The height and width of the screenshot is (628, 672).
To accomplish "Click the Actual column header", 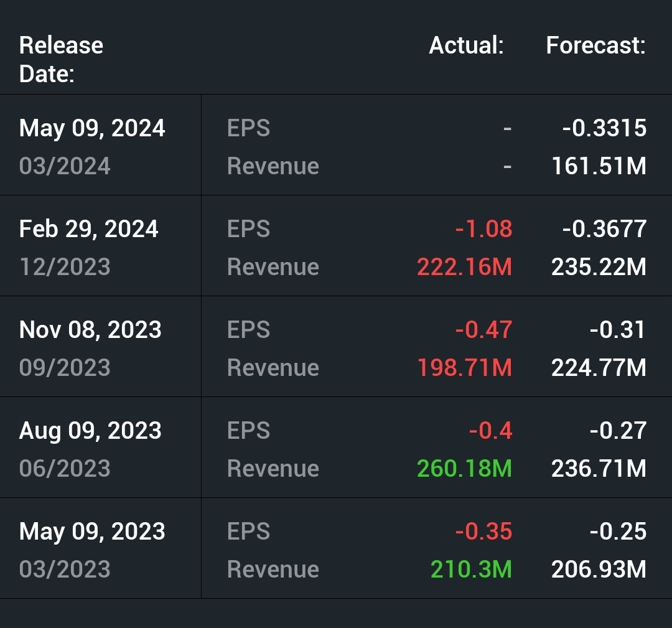I will (466, 45).
